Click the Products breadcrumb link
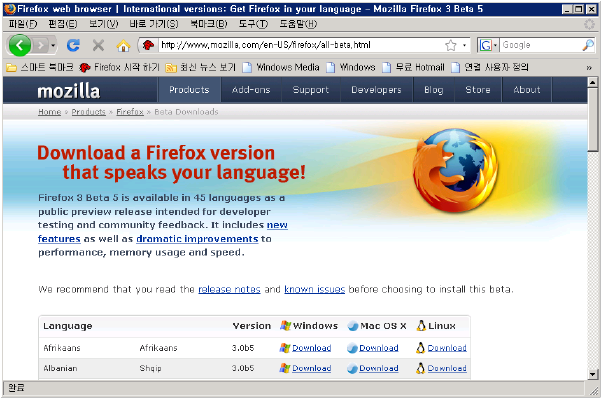Image resolution: width=601 pixels, height=398 pixels. pyautogui.click(x=89, y=112)
